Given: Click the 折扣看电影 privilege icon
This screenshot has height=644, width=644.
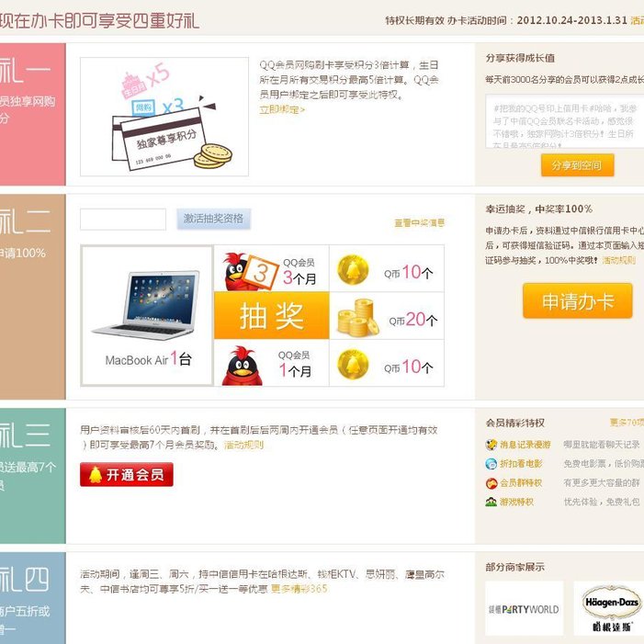Looking at the screenshot, I should tap(491, 464).
